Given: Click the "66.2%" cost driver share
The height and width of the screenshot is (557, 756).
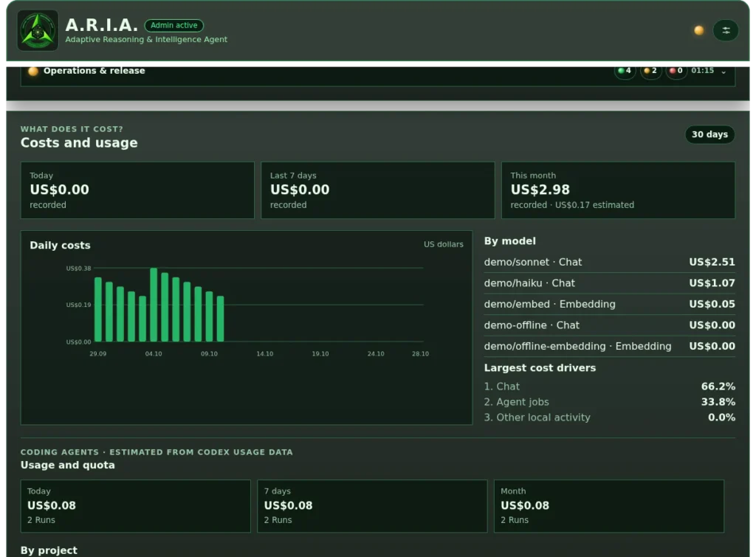Looking at the screenshot, I should pos(718,387).
